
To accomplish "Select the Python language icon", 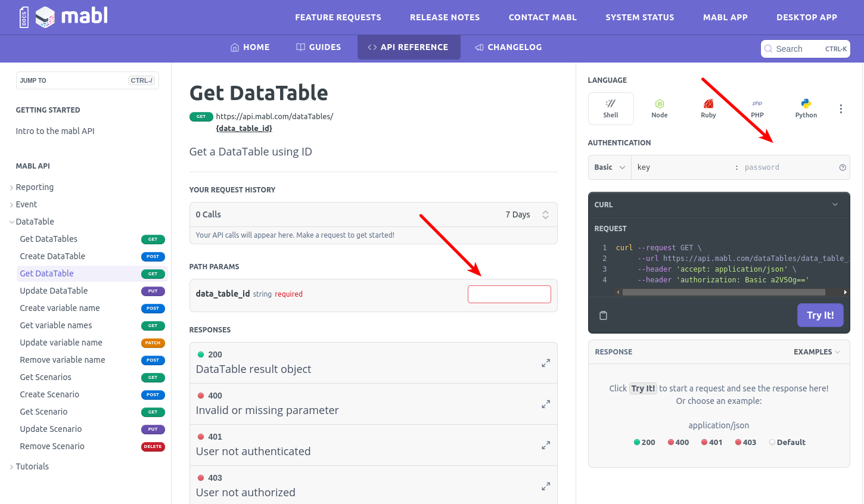I will pos(806,108).
